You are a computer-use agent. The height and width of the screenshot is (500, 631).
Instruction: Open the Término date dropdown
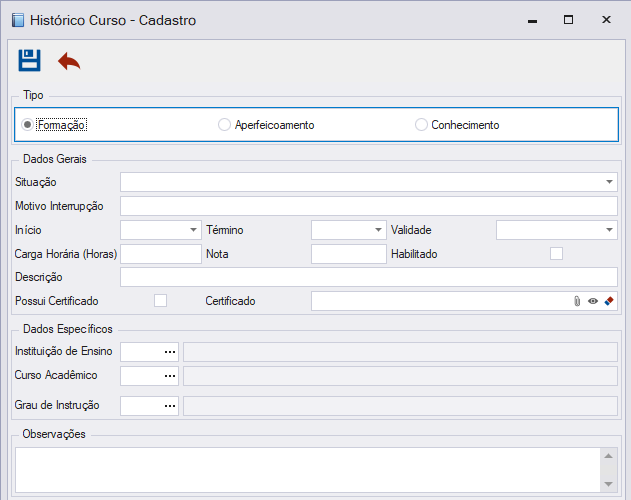click(x=378, y=230)
